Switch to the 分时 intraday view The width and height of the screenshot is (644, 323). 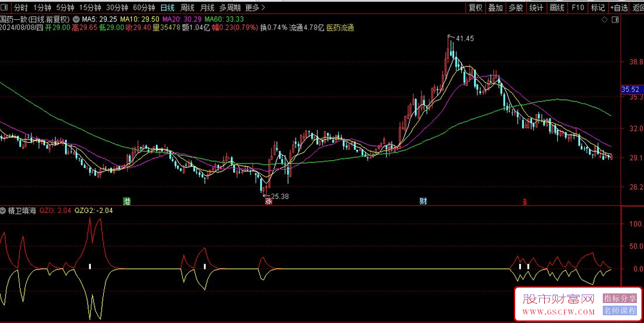21,7
